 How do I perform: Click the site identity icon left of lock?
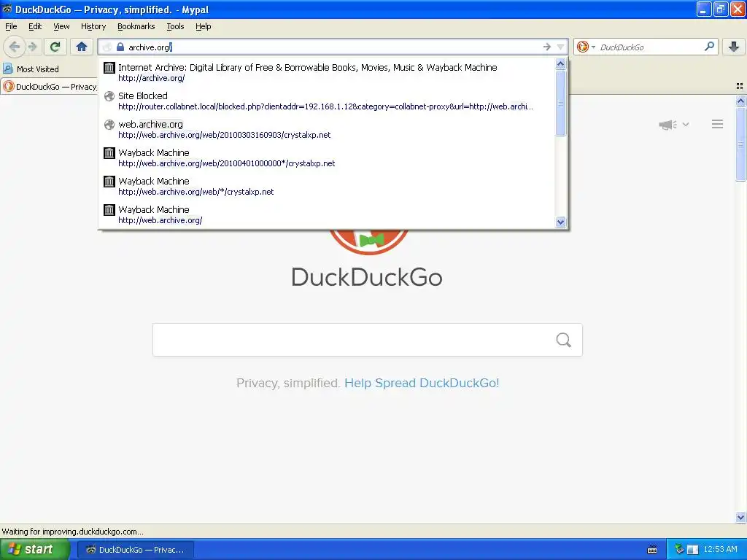point(107,47)
